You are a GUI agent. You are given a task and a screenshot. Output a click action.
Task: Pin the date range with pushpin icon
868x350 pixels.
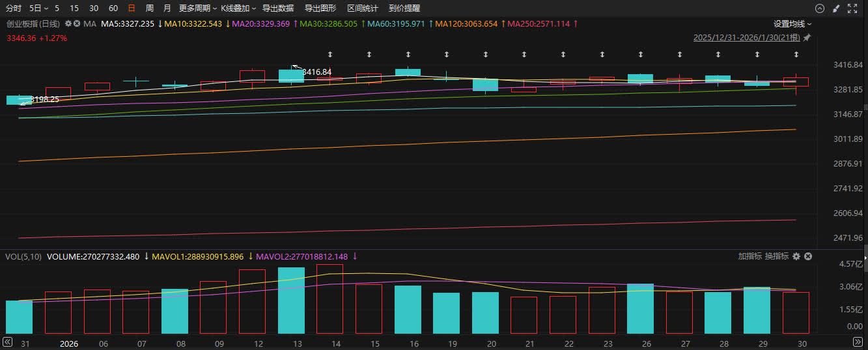click(807, 38)
